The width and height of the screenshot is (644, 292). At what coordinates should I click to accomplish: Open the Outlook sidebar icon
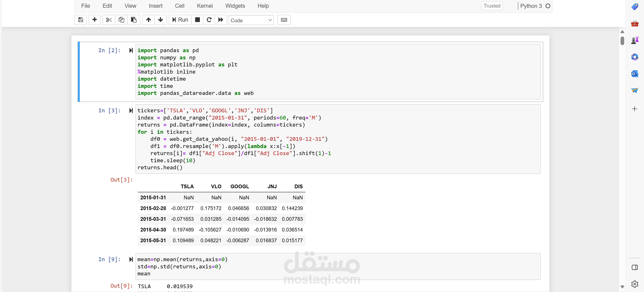click(634, 74)
